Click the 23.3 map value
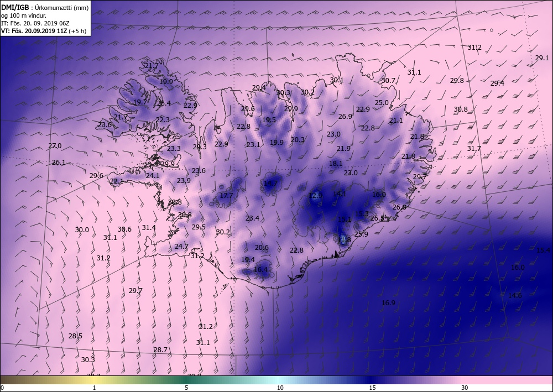This screenshot has width=553, height=392. (x=174, y=149)
